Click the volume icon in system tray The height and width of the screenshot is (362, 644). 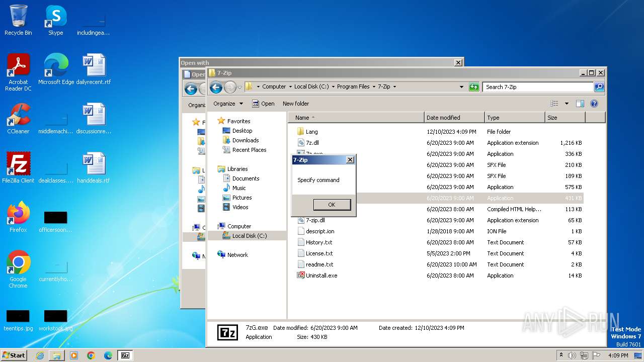pos(572,355)
